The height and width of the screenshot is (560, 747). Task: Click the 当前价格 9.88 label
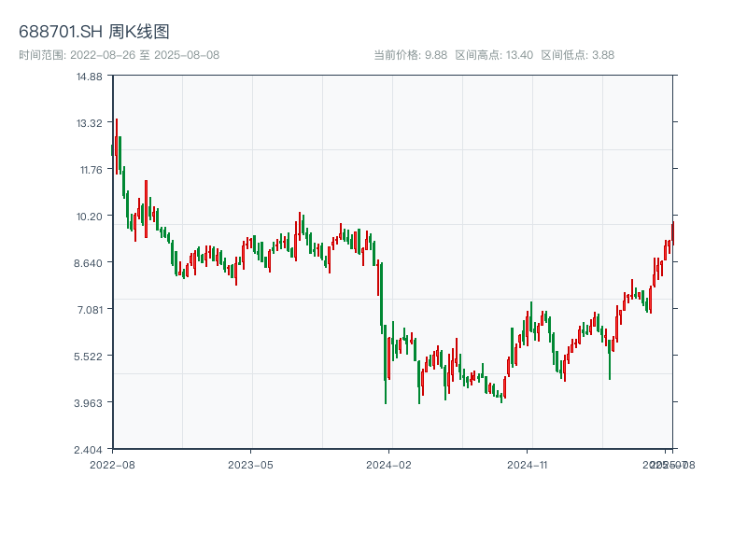410,55
